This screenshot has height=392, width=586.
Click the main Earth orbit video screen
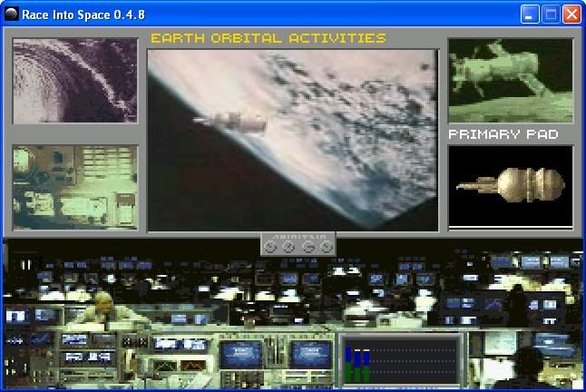click(293, 141)
